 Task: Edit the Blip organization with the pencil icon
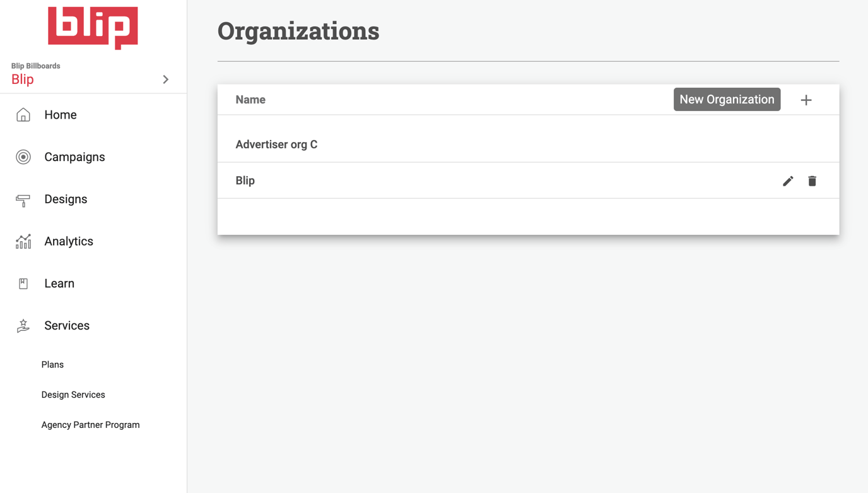788,181
